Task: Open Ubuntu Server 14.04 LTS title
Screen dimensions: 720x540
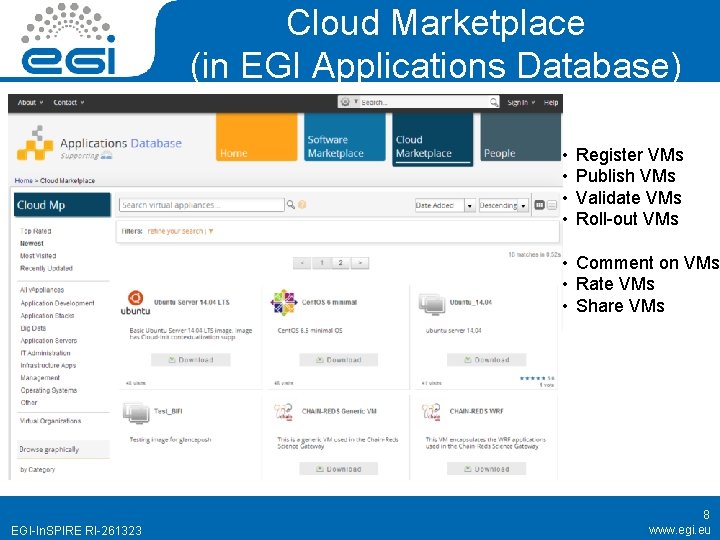Action: tap(191, 302)
